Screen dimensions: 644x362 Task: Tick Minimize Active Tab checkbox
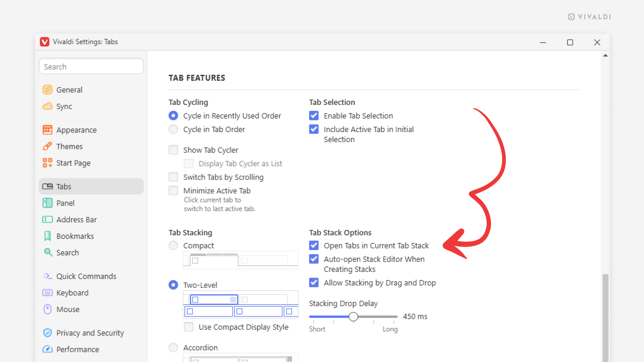tap(173, 190)
